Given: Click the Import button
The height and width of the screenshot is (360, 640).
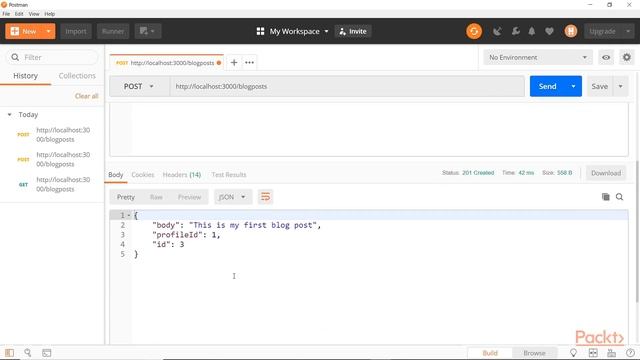Looking at the screenshot, I should point(76,31).
